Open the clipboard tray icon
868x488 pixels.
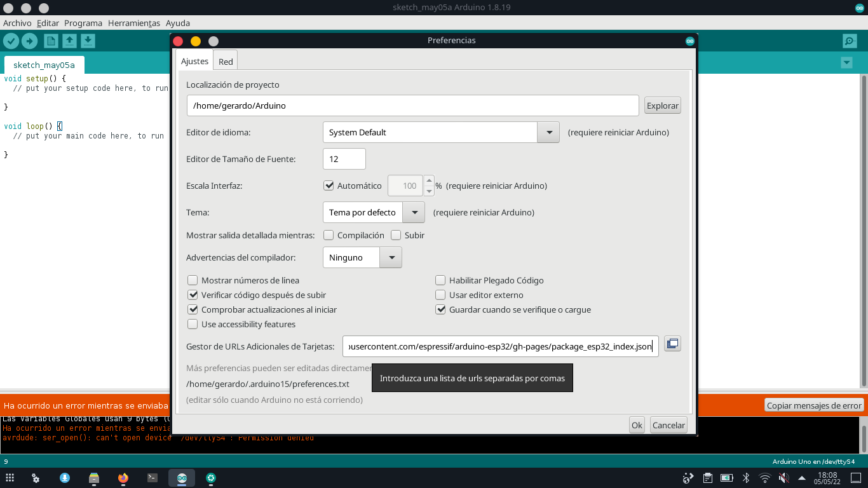click(707, 478)
